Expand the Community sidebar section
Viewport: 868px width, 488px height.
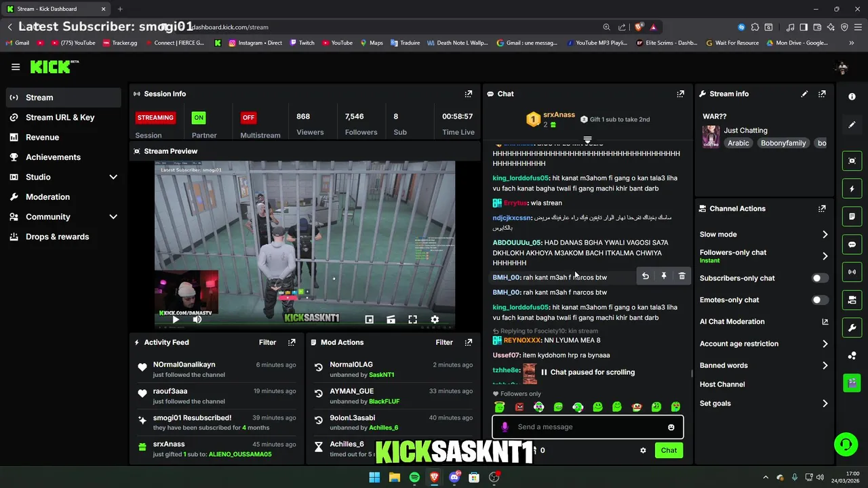tap(113, 217)
